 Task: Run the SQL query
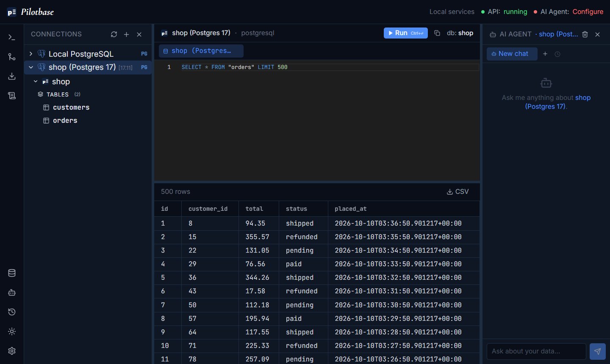(x=406, y=33)
